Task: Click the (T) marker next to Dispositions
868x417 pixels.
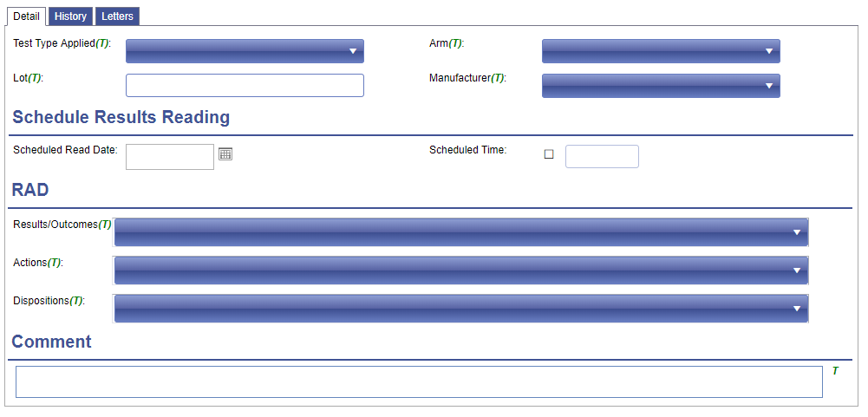Action: coord(75,301)
